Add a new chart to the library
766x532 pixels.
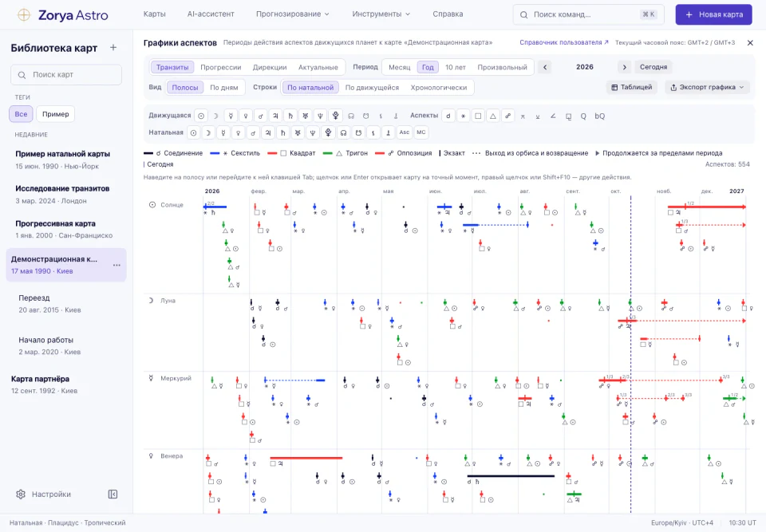click(x=113, y=47)
